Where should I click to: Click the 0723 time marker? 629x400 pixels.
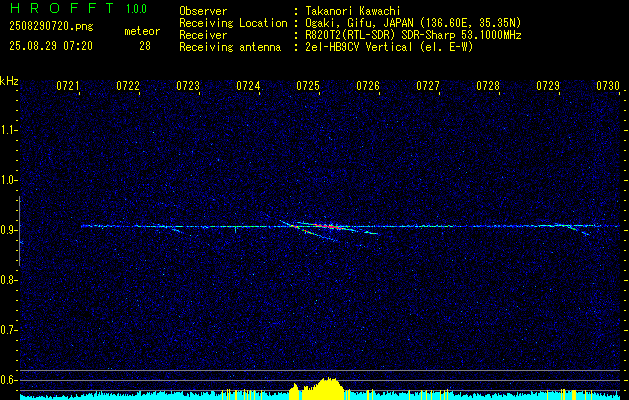[x=188, y=86]
